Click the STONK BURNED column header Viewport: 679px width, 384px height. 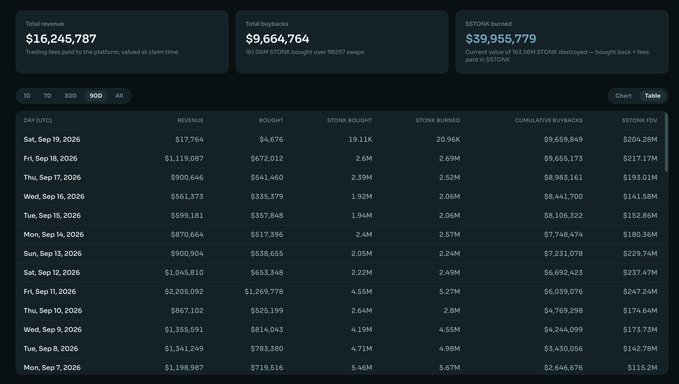click(x=438, y=120)
